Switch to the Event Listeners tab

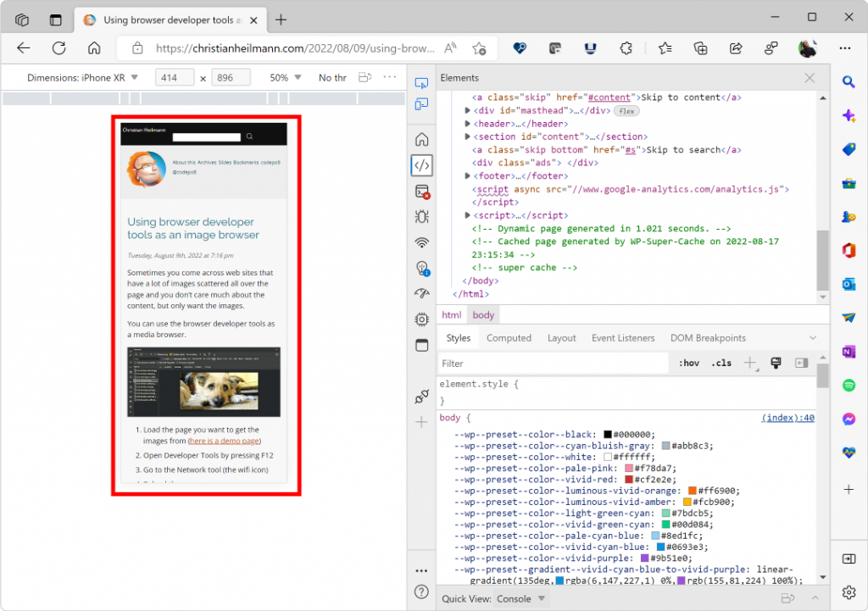coord(623,338)
